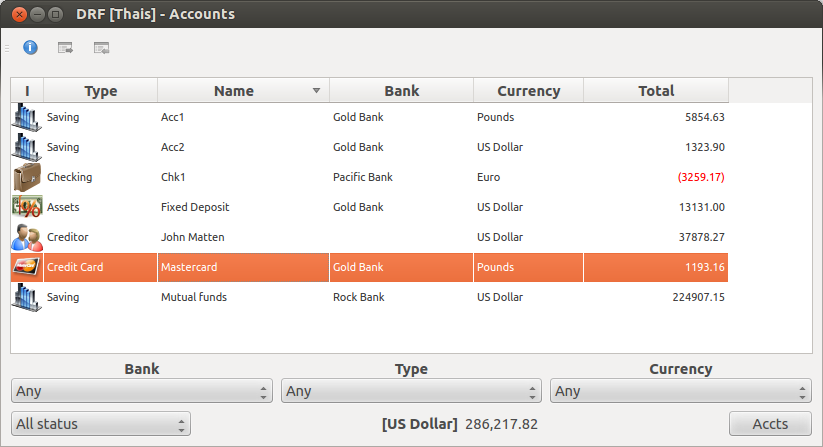Click the negative total (3259.17)

click(701, 177)
